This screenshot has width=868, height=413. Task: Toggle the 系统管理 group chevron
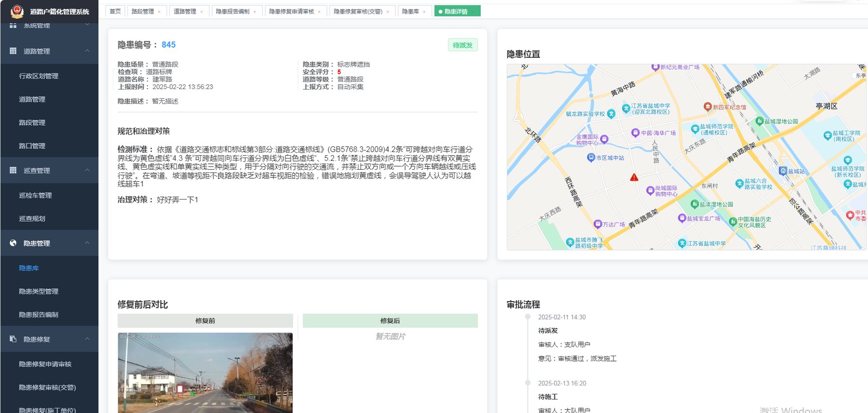[x=87, y=24]
